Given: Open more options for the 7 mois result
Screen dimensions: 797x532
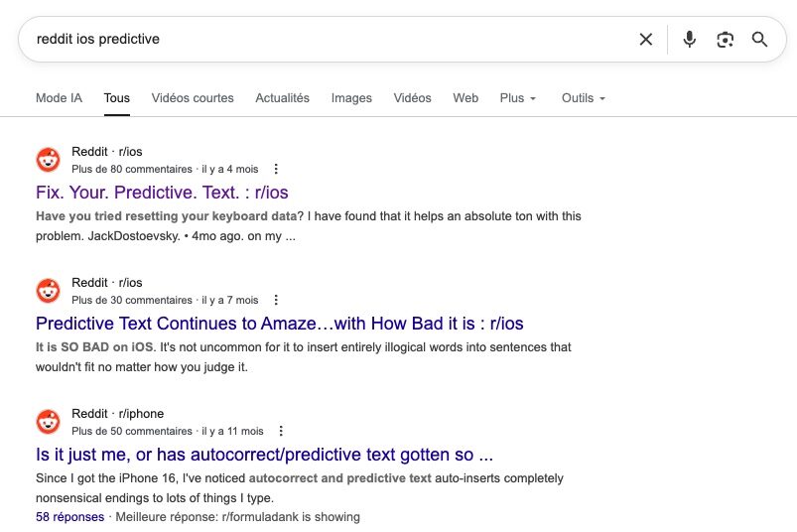Looking at the screenshot, I should (276, 300).
